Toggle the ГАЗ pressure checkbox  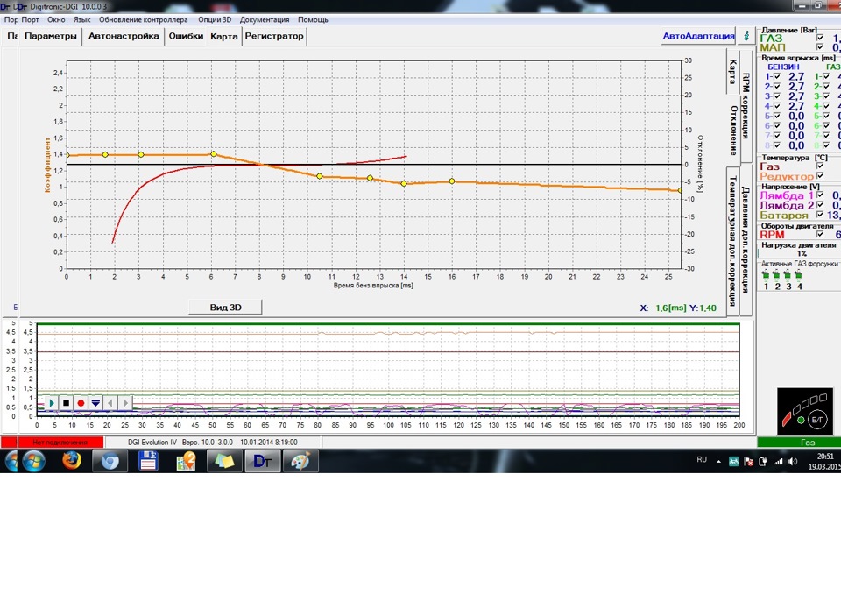click(820, 38)
